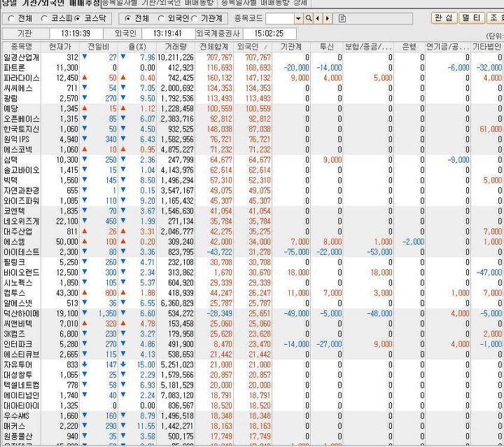Switch to 당일 기관/외국인 매매추정 tab

[x=50, y=4]
